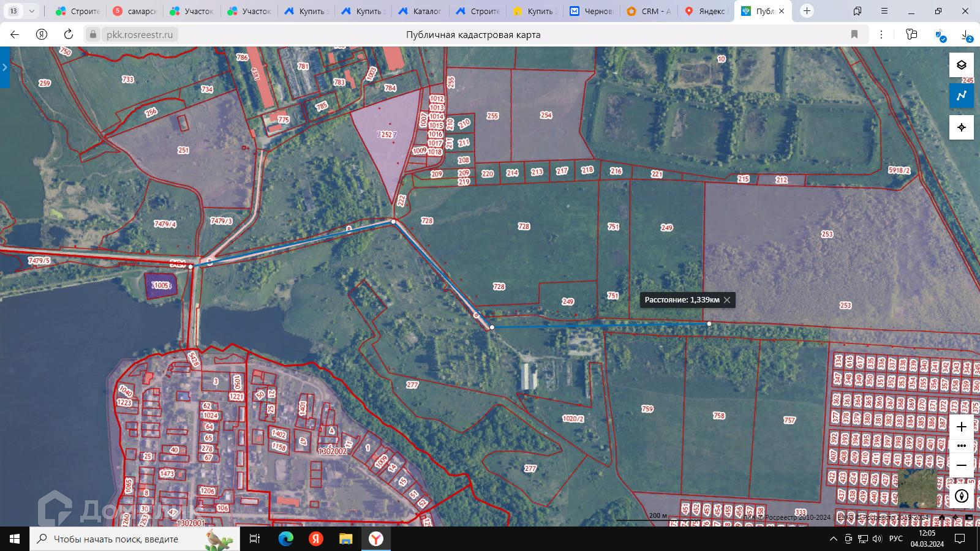The width and height of the screenshot is (980, 551).
Task: Open browser downloads panel
Action: pos(966,35)
